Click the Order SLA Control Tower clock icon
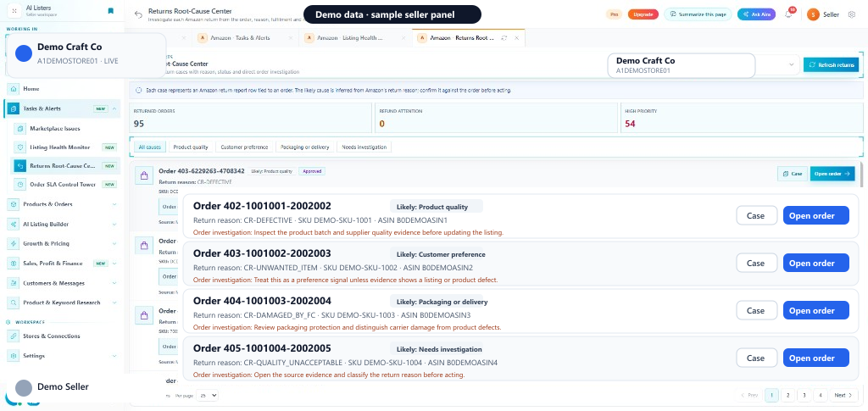 pos(20,184)
